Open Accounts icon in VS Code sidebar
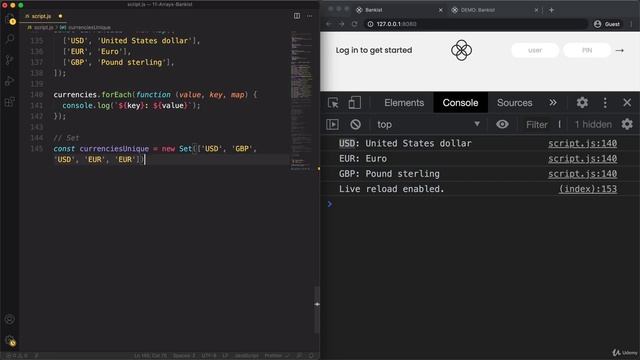Screen dimensions: 640x360 tap(10, 319)
